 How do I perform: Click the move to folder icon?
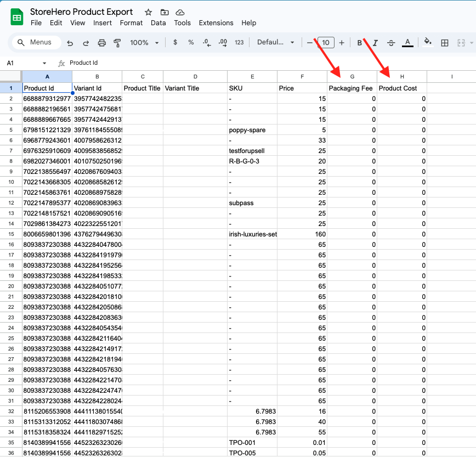tap(164, 12)
